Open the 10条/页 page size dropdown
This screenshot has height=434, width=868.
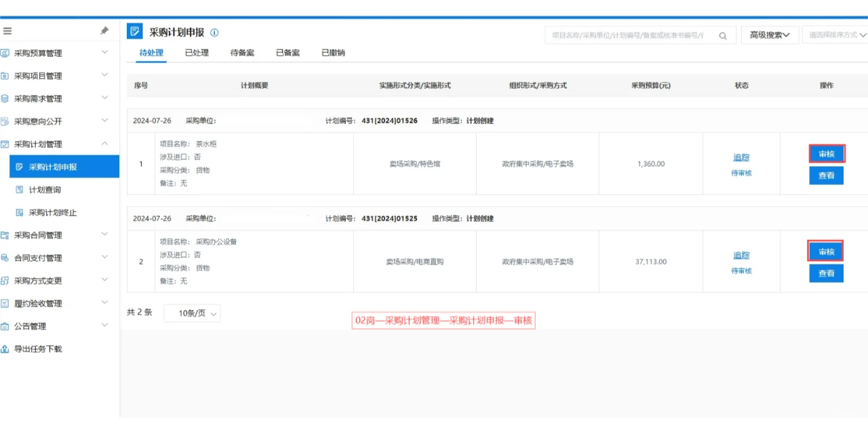(193, 313)
